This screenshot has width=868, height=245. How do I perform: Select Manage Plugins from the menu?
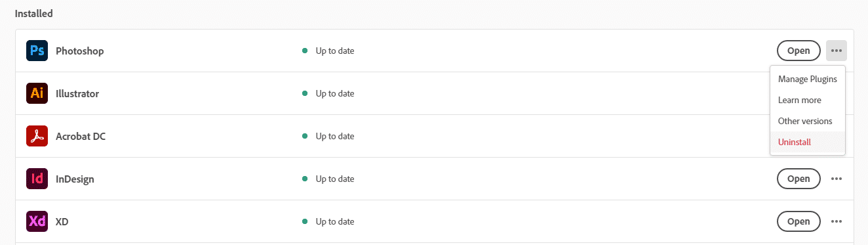808,79
